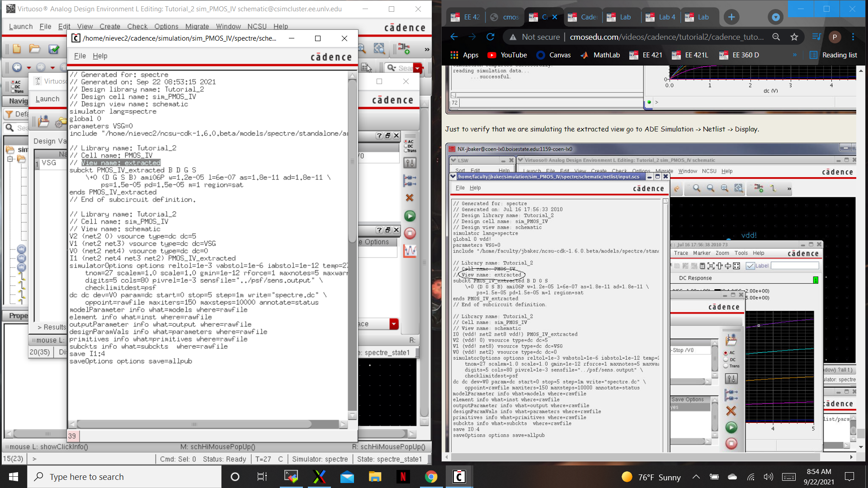
Task: Click the Setup Outputs icon in ADE sidebar
Action: (410, 181)
